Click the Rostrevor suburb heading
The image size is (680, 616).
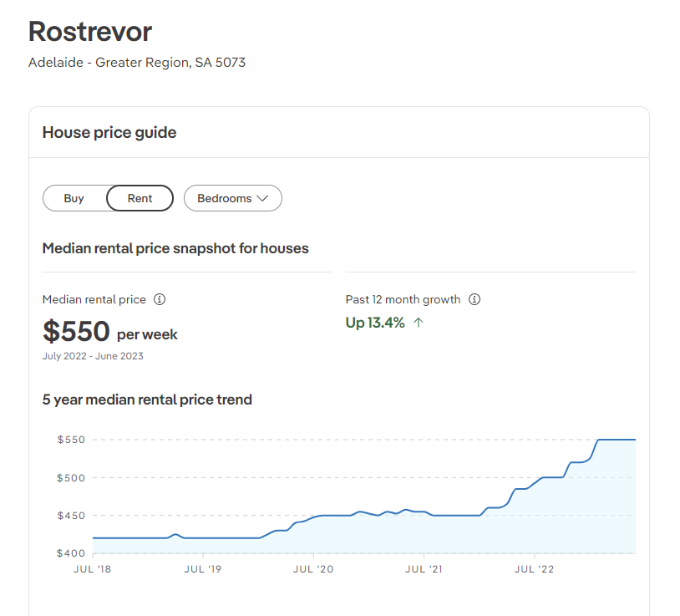point(90,32)
